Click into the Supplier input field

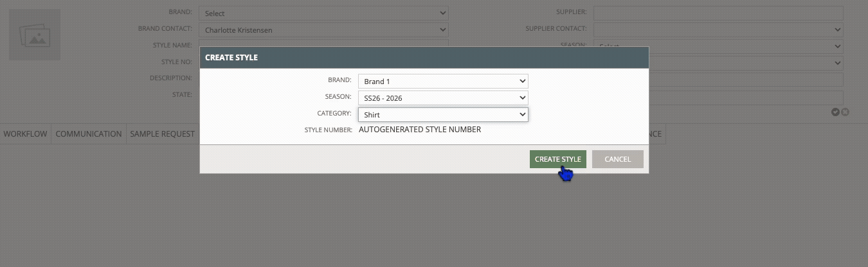(x=718, y=13)
